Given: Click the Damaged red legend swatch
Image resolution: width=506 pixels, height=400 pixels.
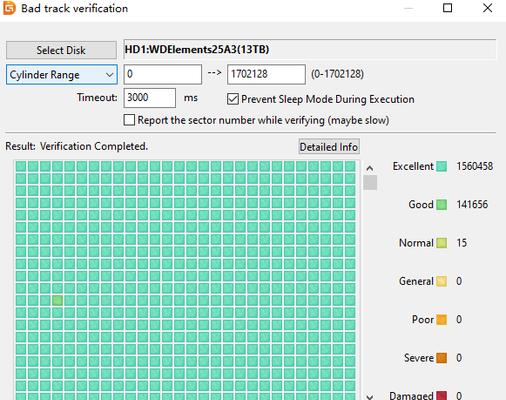Looking at the screenshot, I should coord(441,396).
